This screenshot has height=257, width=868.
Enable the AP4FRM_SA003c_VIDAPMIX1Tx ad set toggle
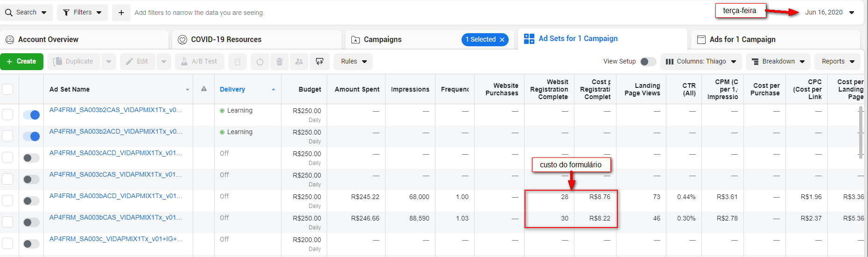tap(31, 244)
